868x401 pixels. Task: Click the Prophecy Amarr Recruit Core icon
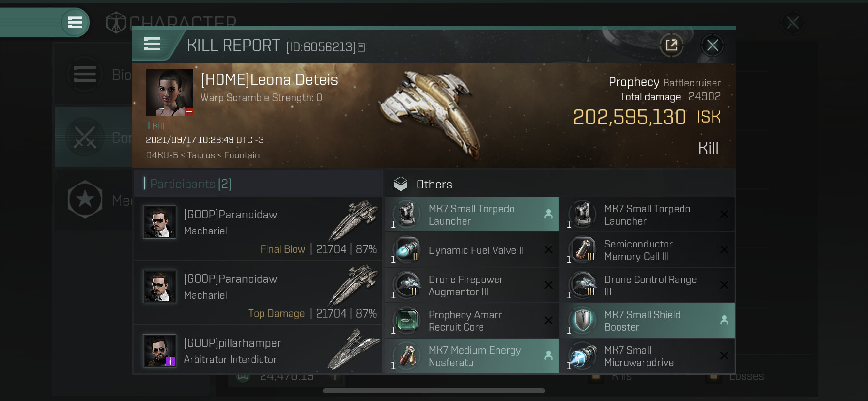(x=407, y=321)
